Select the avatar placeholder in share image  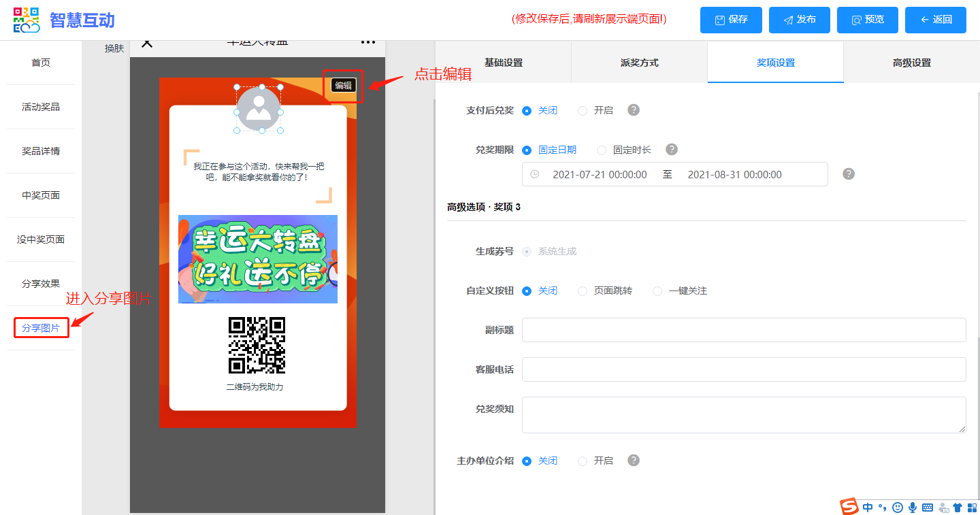(259, 109)
